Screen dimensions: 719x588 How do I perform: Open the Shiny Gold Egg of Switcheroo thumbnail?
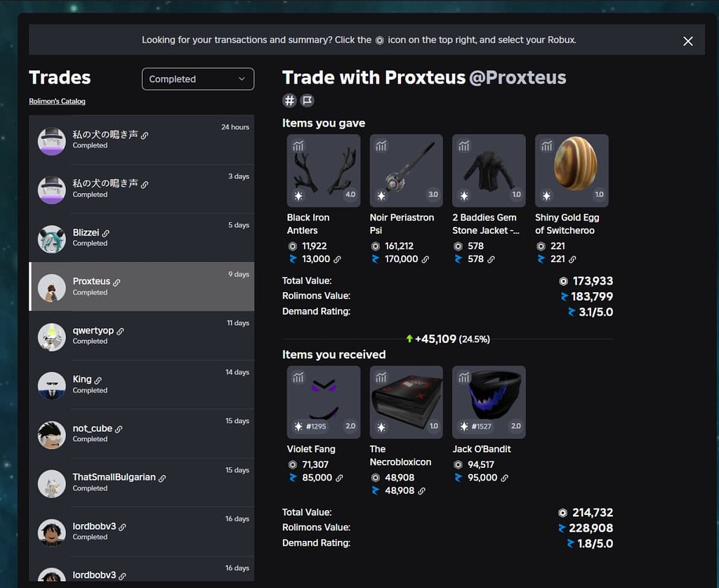point(572,171)
